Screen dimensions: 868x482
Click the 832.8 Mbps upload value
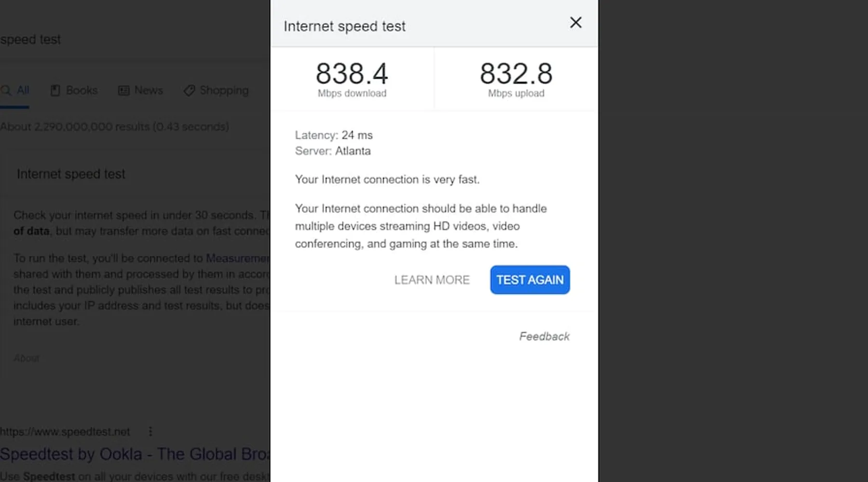pyautogui.click(x=516, y=74)
